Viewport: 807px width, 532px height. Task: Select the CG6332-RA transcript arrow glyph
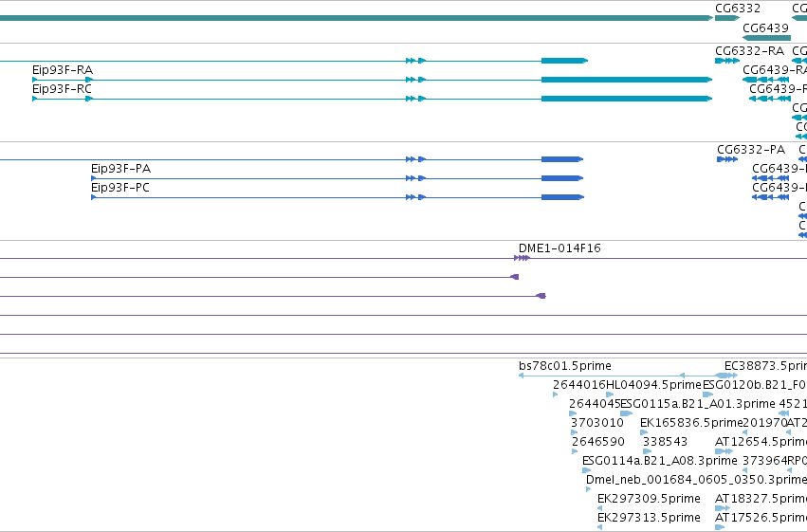[727, 61]
